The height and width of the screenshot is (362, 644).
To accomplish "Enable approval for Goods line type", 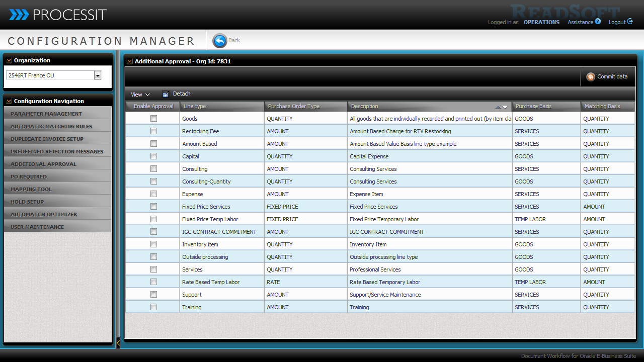I will [153, 119].
